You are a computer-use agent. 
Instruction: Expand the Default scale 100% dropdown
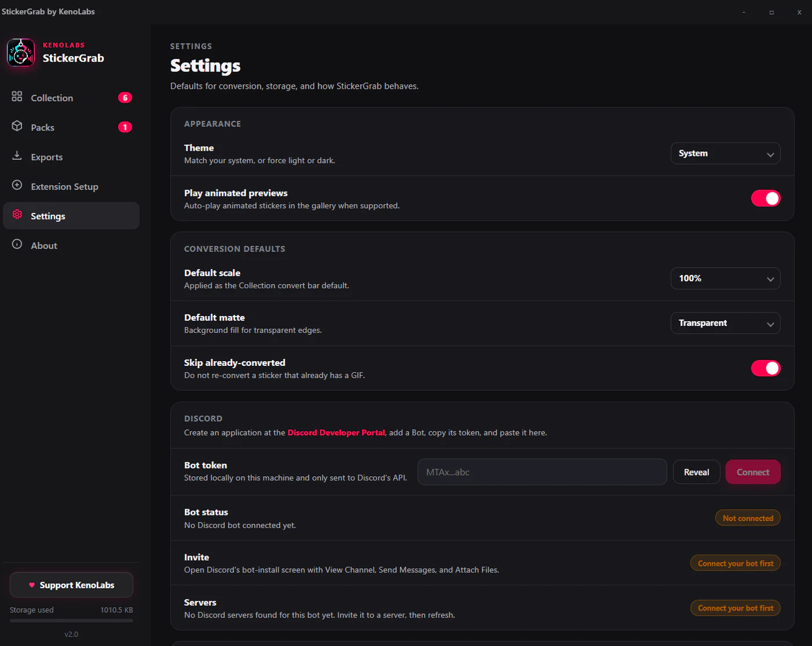pyautogui.click(x=726, y=278)
